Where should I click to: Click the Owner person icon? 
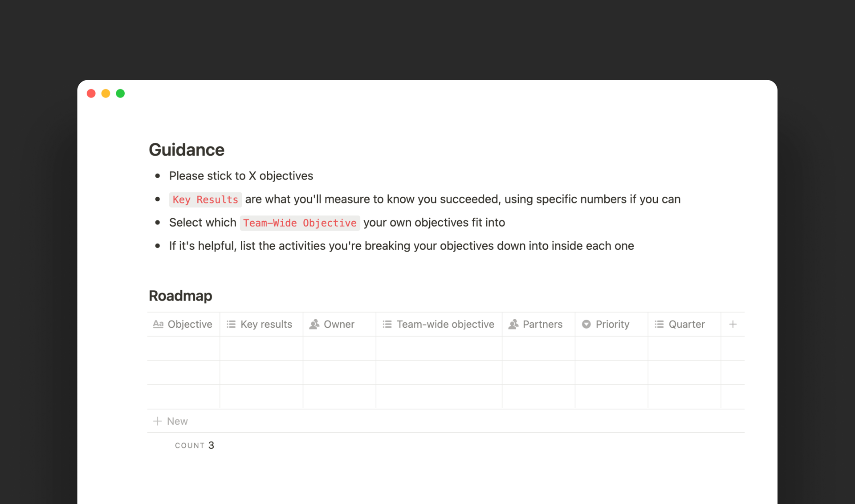coord(314,324)
